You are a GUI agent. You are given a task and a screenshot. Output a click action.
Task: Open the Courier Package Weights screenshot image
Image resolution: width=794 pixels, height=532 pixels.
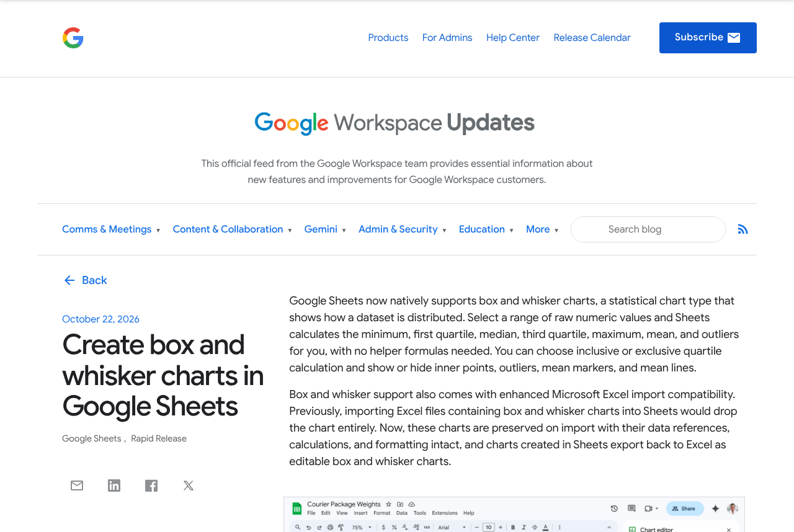click(x=514, y=514)
